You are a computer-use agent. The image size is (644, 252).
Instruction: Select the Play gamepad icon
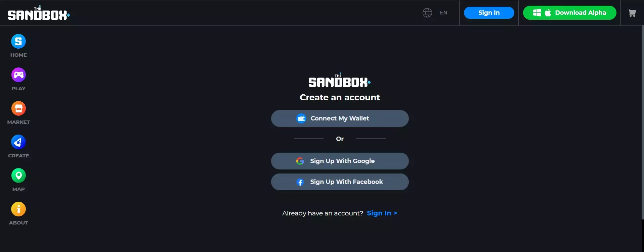[x=18, y=75]
